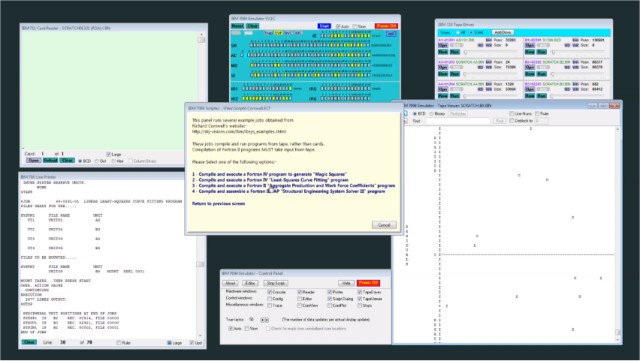This screenshot has width=640, height=361.
Task: Click the blue Start button on the console
Action: (x=324, y=26)
